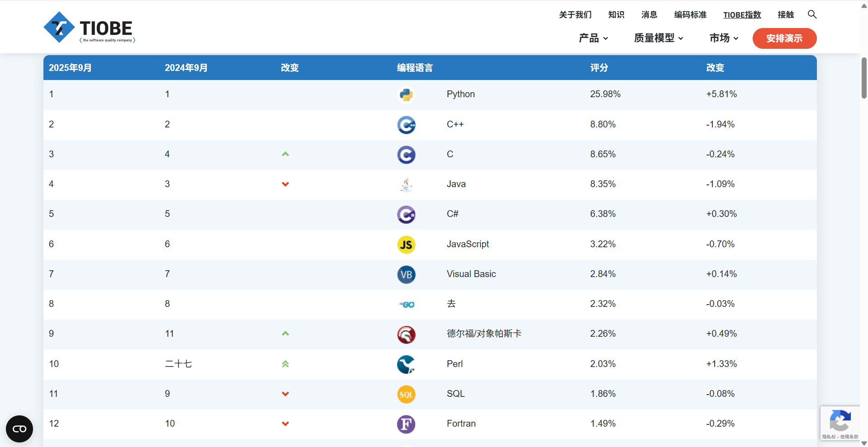Viewport: 868px width, 447px height.
Task: Click the up arrow in C row
Action: coord(285,154)
